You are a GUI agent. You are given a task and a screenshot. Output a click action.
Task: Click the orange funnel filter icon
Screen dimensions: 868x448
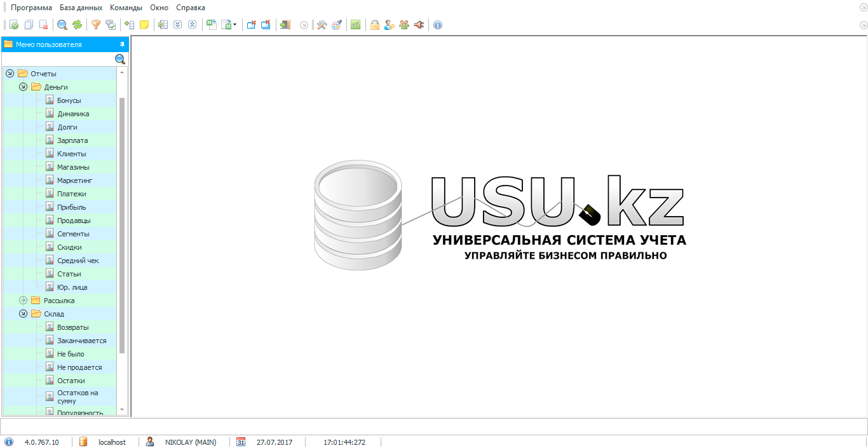96,25
